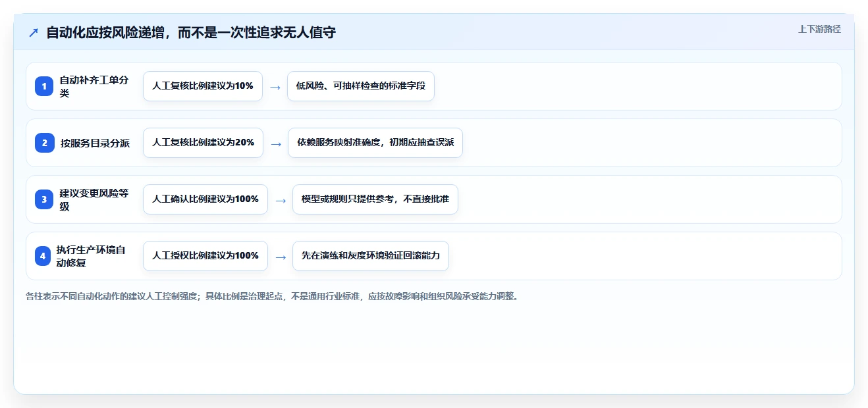Click the 自动补齐工单分类 step label
This screenshot has height=408, width=868.
pos(94,86)
